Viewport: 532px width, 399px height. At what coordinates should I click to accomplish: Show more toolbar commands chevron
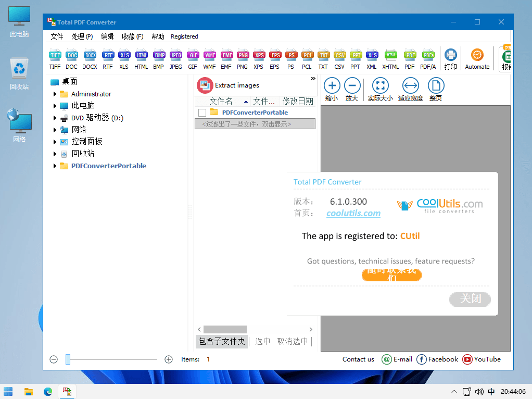click(x=313, y=79)
